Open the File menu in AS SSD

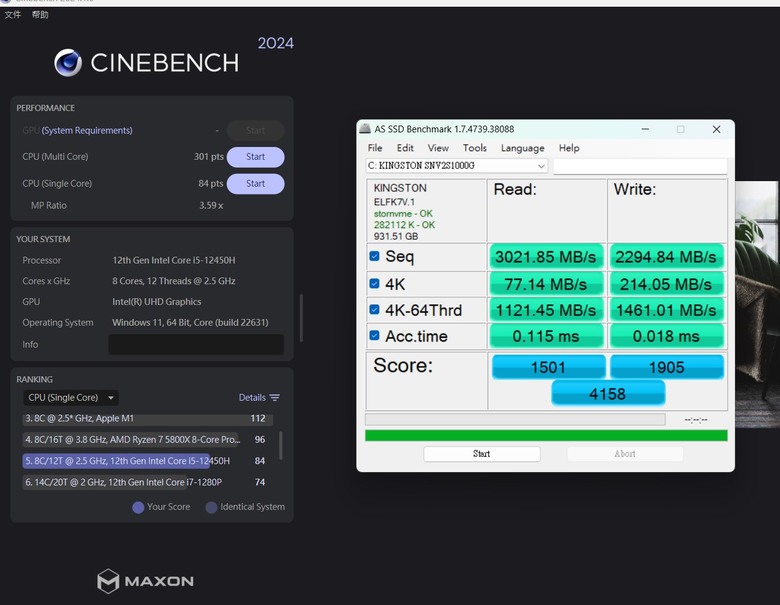coord(375,148)
